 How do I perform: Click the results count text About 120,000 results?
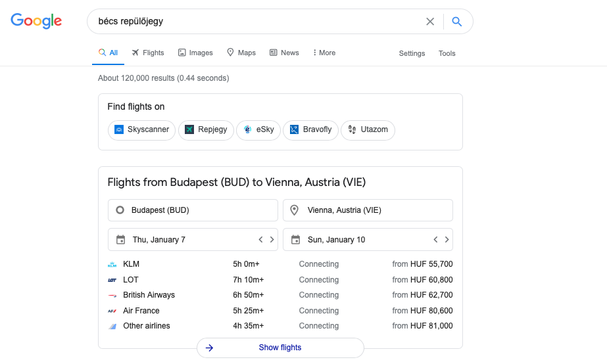click(x=163, y=78)
